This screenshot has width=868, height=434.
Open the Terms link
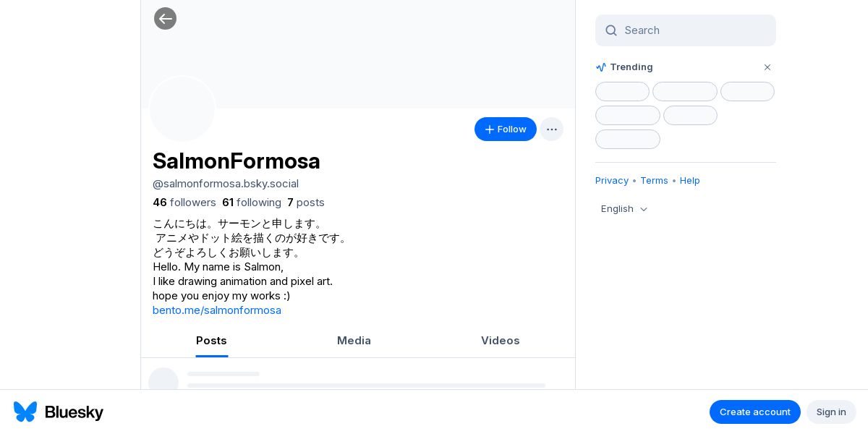coord(654,181)
